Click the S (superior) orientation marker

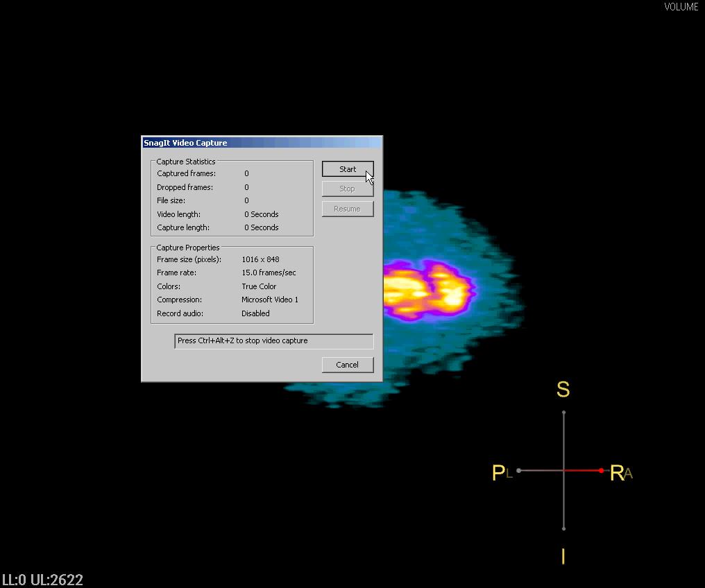point(563,389)
